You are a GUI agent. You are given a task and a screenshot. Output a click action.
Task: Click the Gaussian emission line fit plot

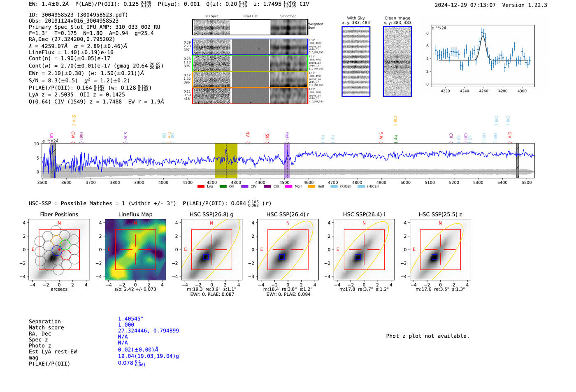482,56
